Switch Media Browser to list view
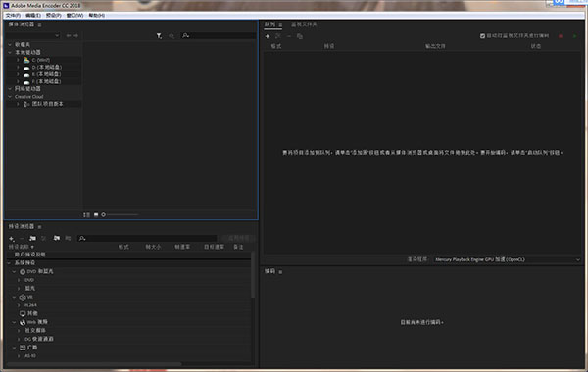 click(86, 215)
